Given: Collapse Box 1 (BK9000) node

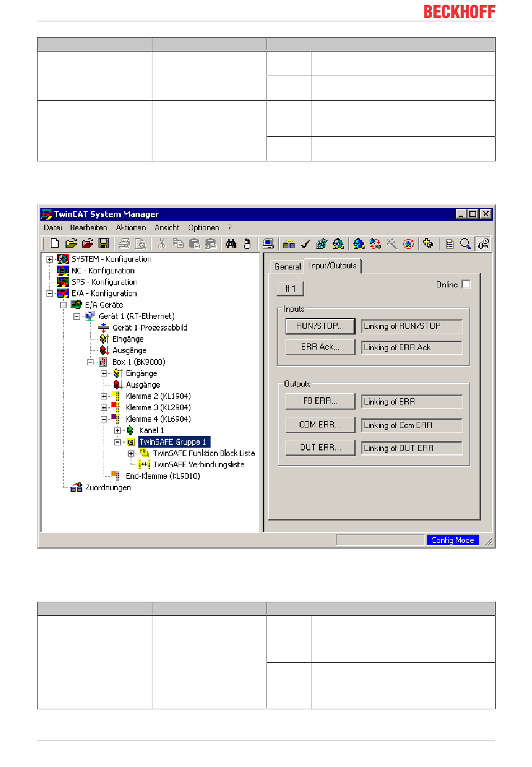Looking at the screenshot, I should (90, 362).
